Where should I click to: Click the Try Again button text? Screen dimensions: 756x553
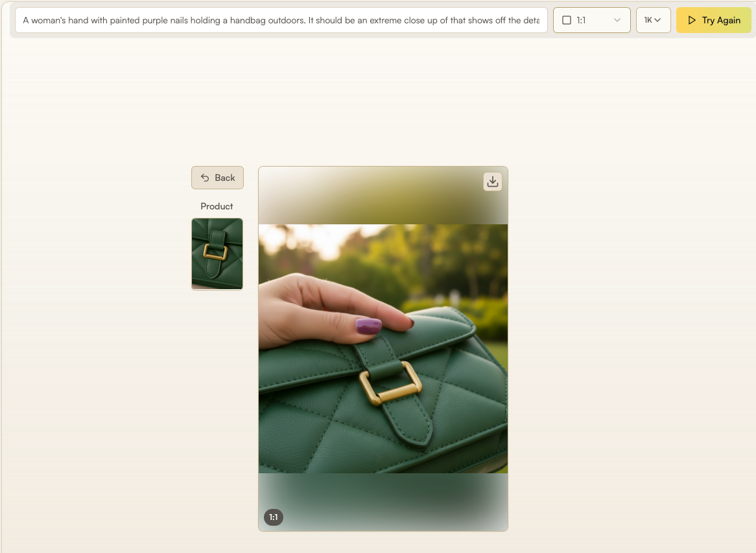[721, 20]
